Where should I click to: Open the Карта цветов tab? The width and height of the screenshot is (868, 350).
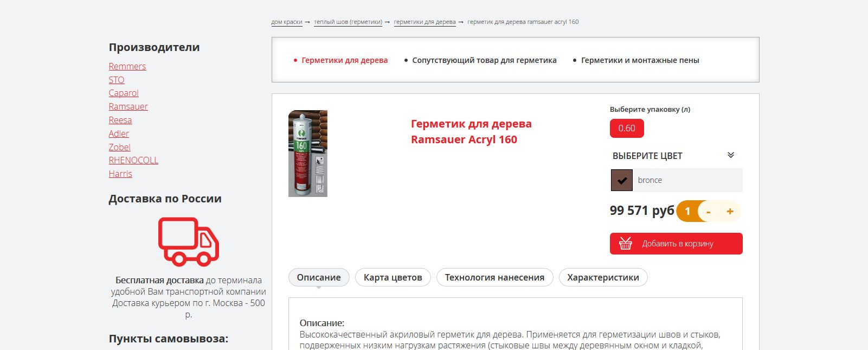click(393, 277)
